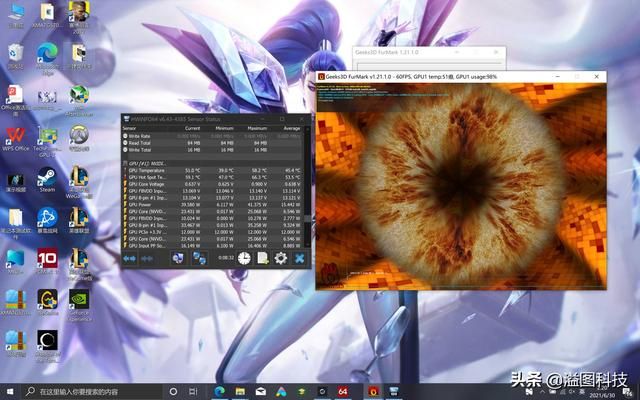Open GeForce Experience desktop shortcut

[x=79, y=304]
